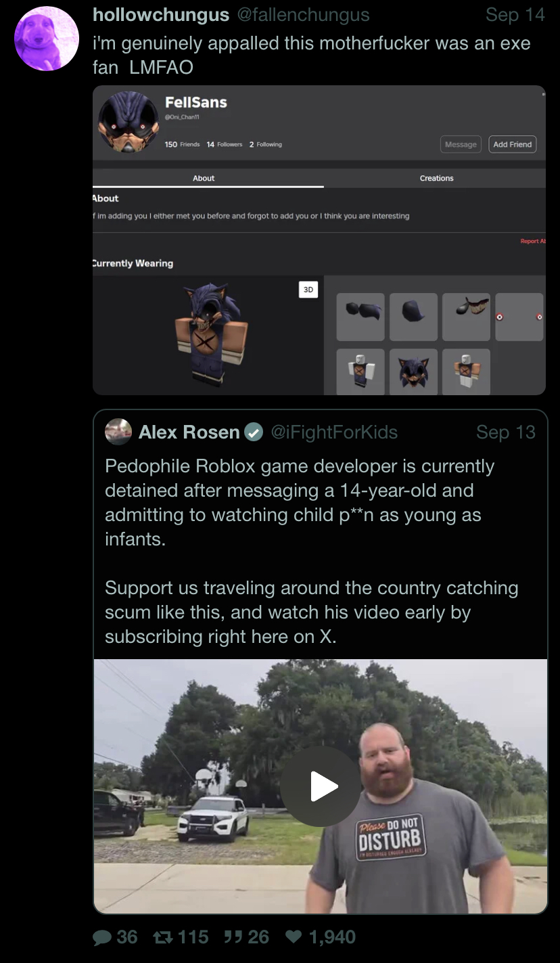Viewport: 560px width, 963px height.
Task: Select the red eyes accessory thumbnail
Action: pyautogui.click(x=519, y=317)
